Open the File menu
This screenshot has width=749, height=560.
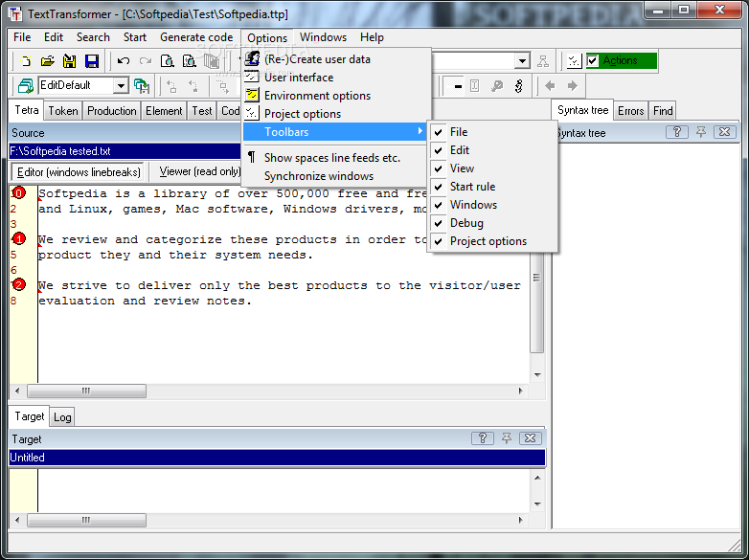click(22, 37)
